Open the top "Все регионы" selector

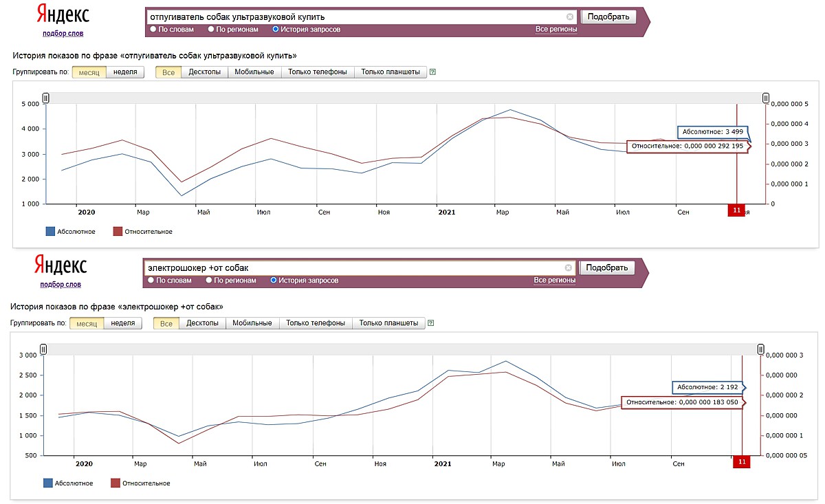(x=556, y=30)
